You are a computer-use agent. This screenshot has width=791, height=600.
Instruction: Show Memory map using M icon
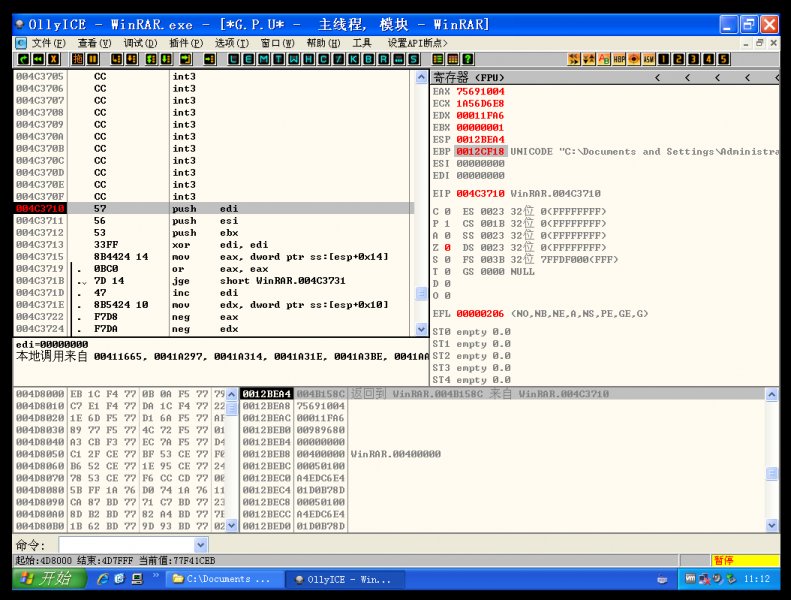click(x=263, y=59)
